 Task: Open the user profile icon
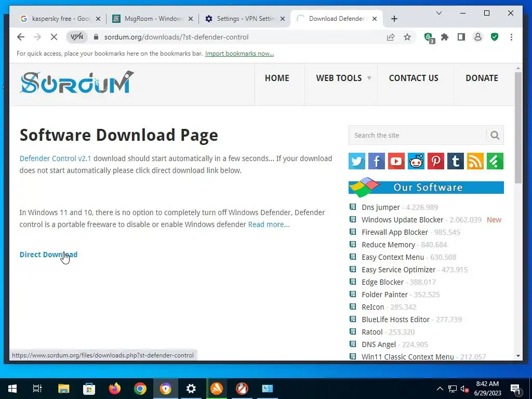click(x=478, y=37)
